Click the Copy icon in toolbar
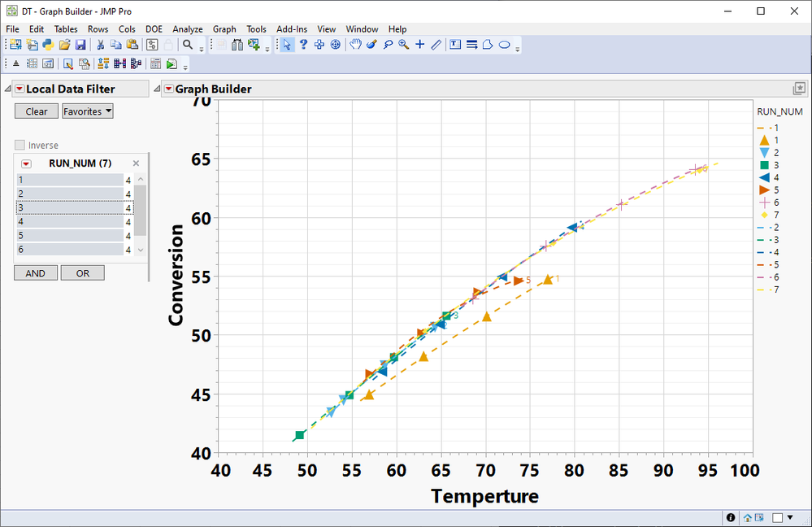The height and width of the screenshot is (527, 812). [x=116, y=45]
